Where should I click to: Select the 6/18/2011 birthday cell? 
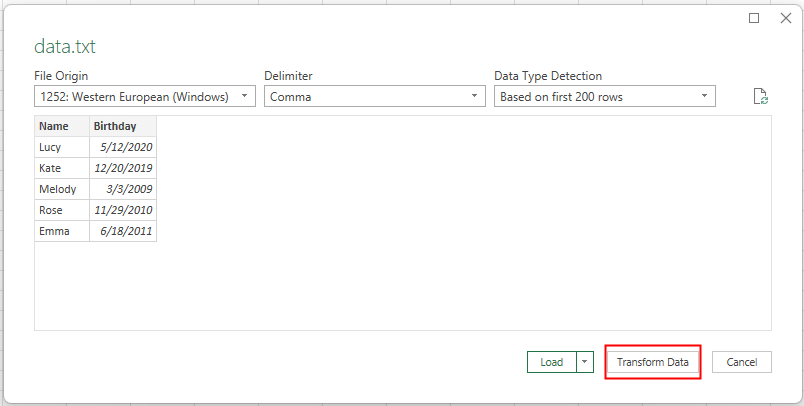click(x=122, y=231)
